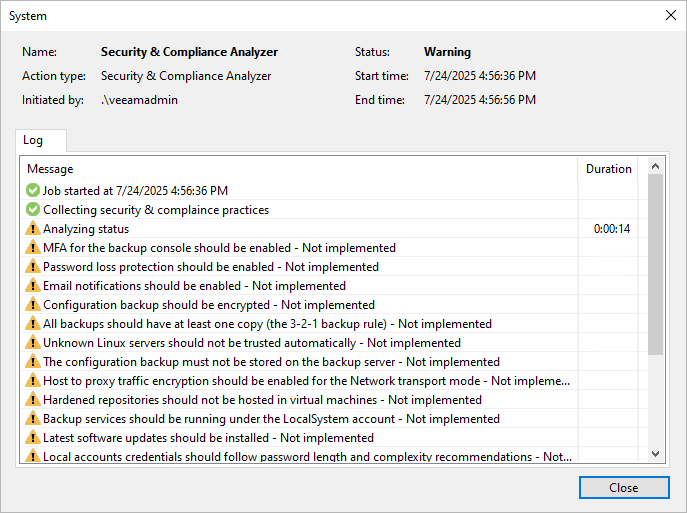Click warning icon on Latest software updates row
The width and height of the screenshot is (687, 513).
point(33,437)
